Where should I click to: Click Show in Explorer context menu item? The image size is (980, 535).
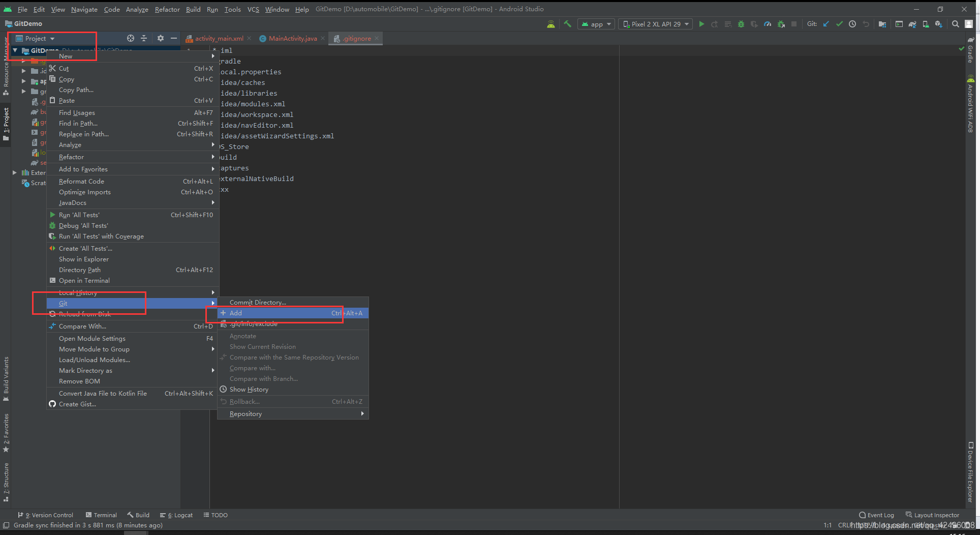[x=133, y=259]
